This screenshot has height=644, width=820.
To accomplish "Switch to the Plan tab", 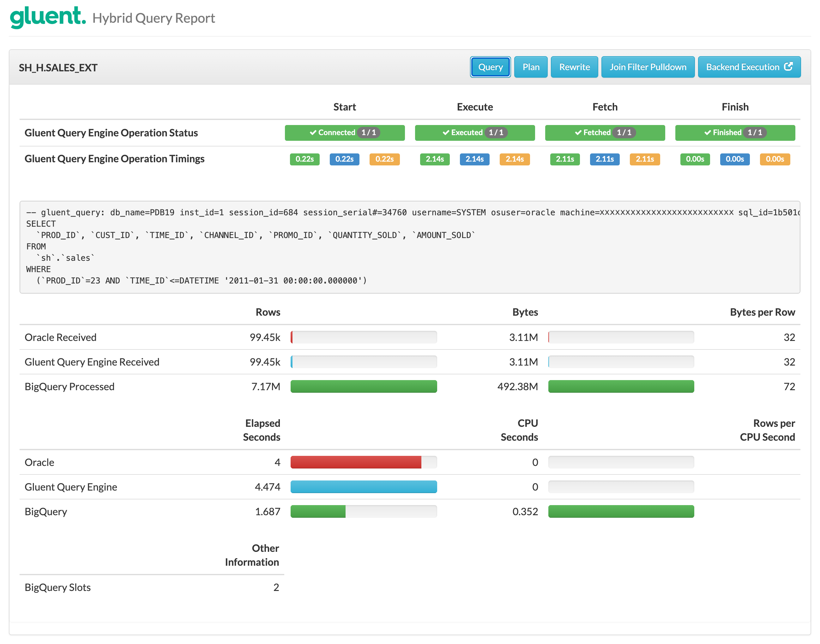I will [531, 67].
